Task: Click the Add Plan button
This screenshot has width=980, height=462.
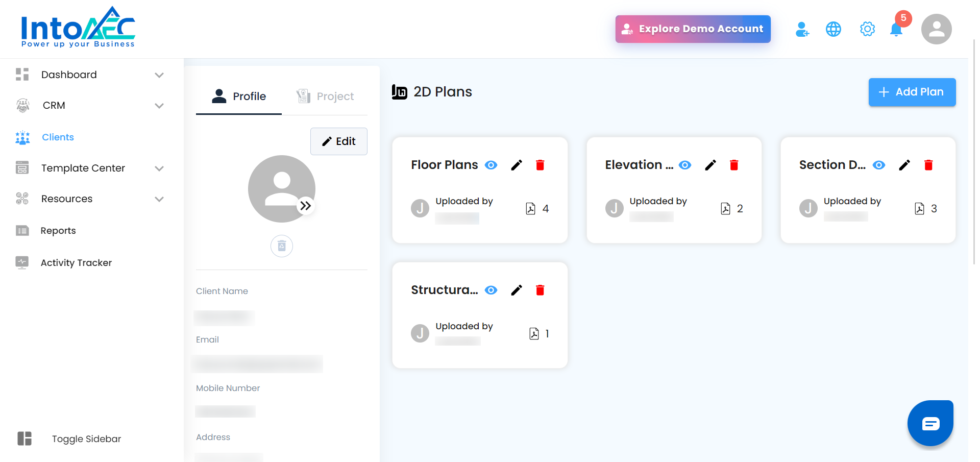Action: coord(912,92)
